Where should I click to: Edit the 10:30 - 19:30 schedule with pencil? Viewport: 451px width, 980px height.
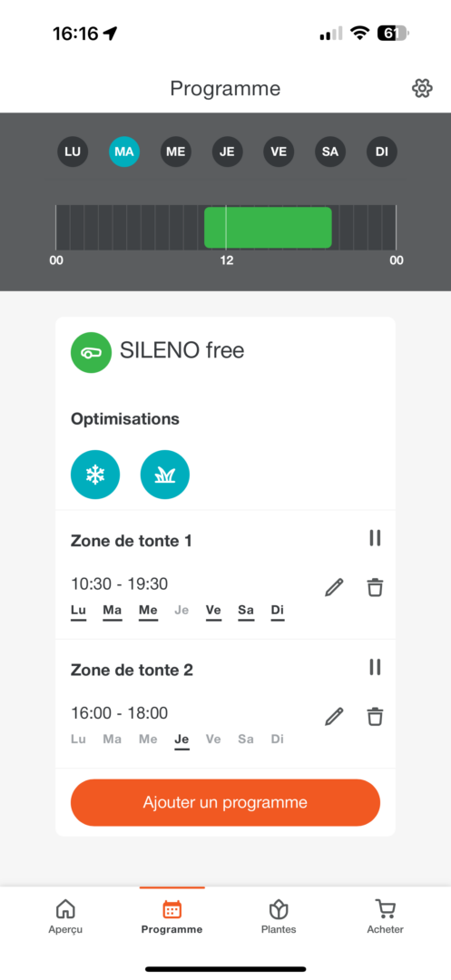(x=334, y=587)
